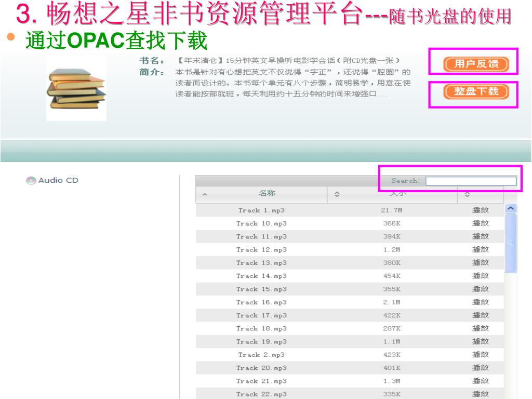Select the Track 11.mp3 file name

(x=261, y=237)
